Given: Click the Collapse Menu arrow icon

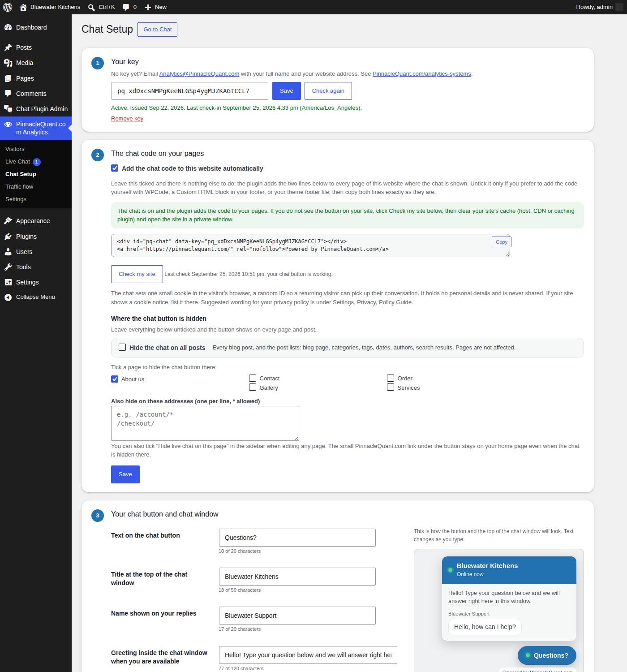Looking at the screenshot, I should click(8, 297).
